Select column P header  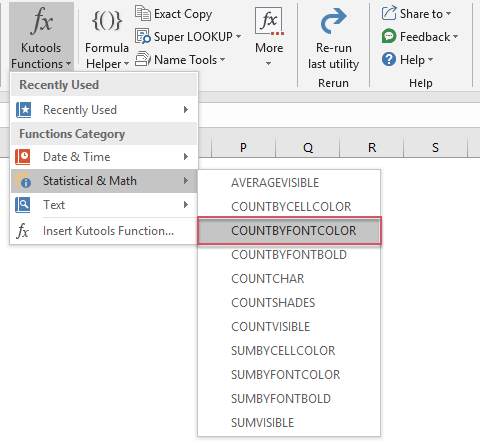coord(243,147)
